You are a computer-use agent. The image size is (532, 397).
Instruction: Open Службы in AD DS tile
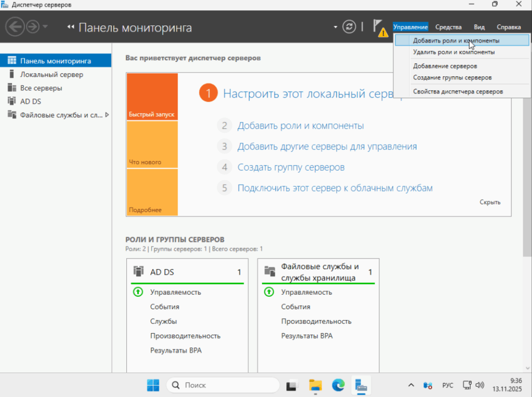pyautogui.click(x=163, y=321)
